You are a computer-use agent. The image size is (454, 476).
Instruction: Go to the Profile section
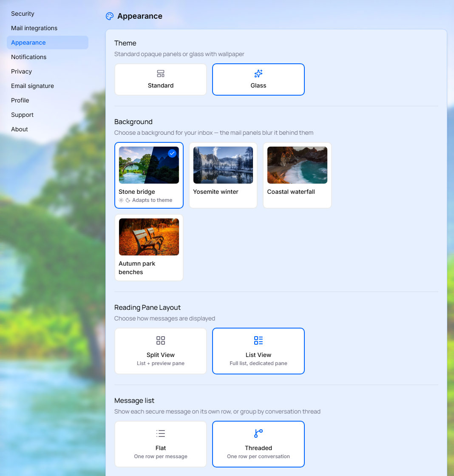(48, 100)
